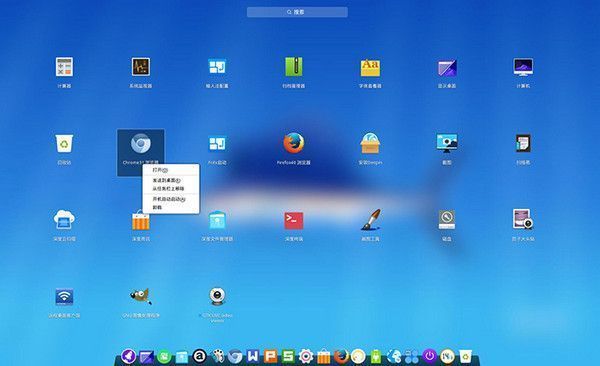
Task: Open WPS Writer from the dock
Action: coord(253,356)
